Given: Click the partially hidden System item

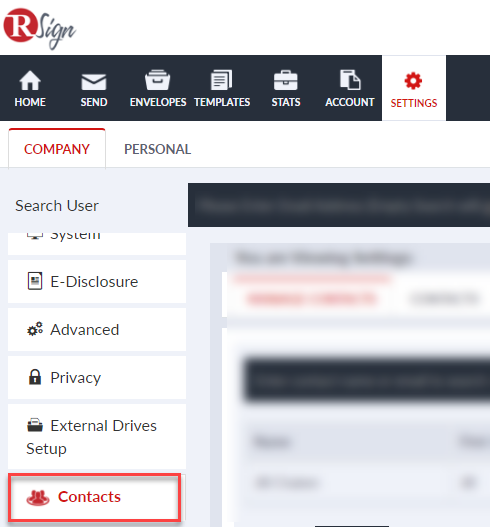Looking at the screenshot, I should 97,243.
